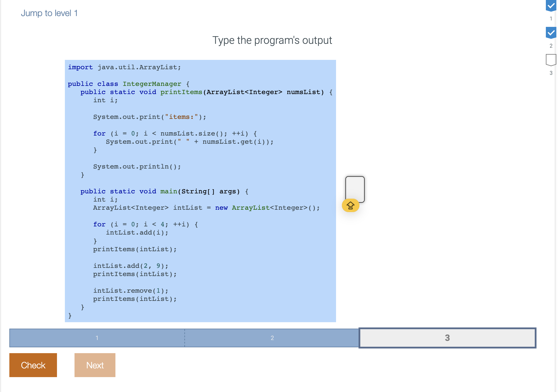This screenshot has height=392, width=559.
Task: Click the highlighted Java code panel
Action: click(200, 190)
